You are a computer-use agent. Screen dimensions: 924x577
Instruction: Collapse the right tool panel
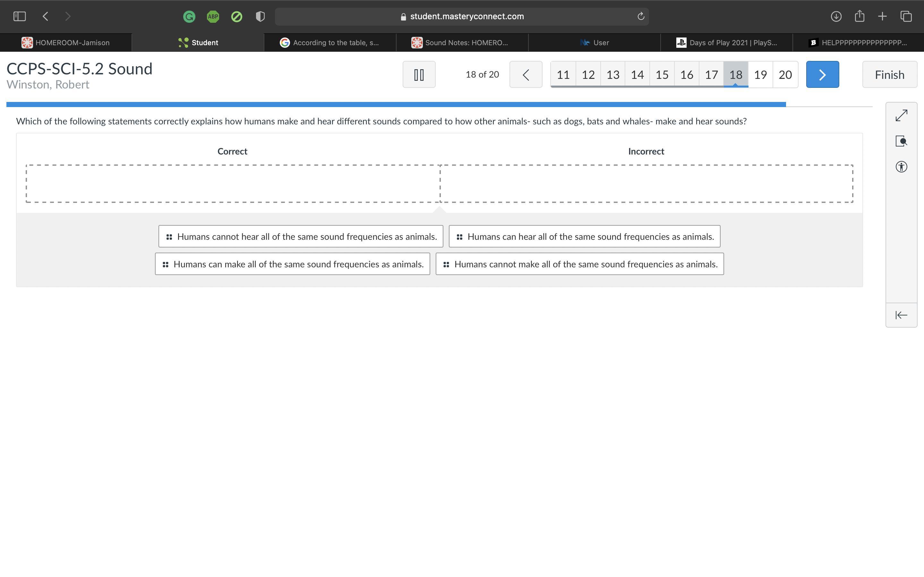(x=901, y=315)
